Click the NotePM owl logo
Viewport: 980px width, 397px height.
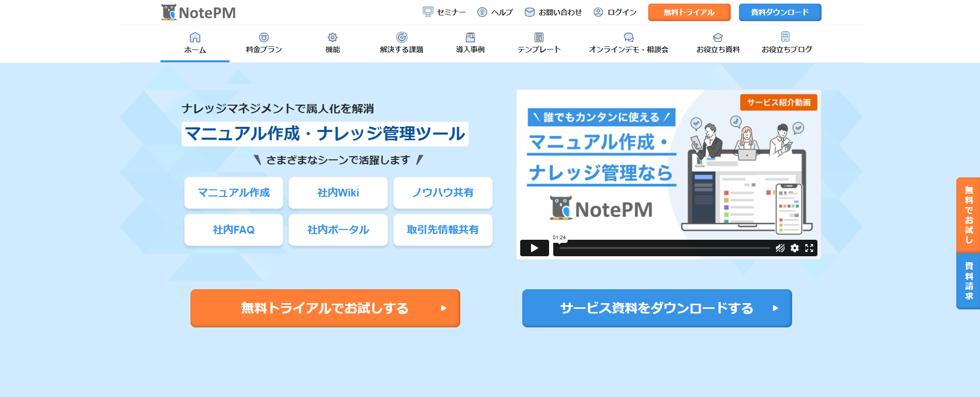point(199,12)
